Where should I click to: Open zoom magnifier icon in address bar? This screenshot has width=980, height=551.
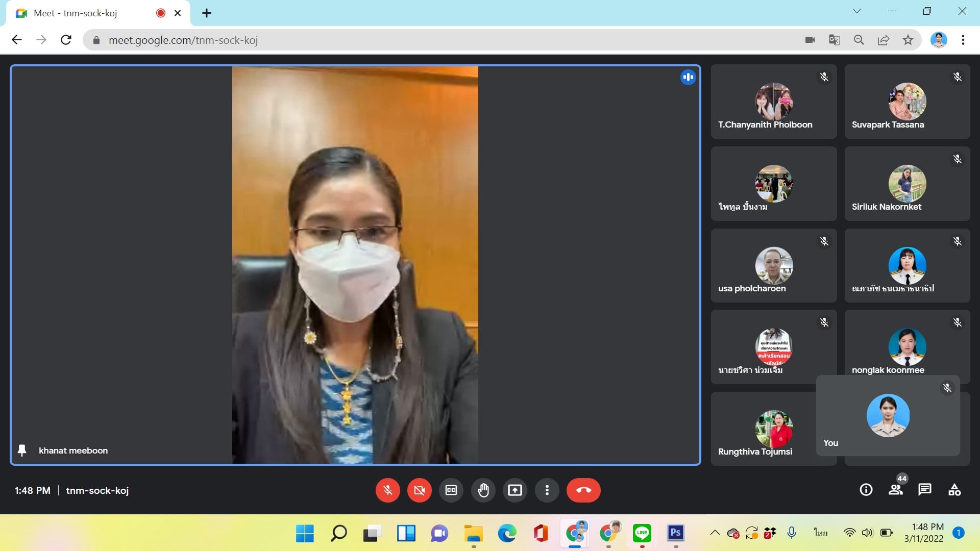tap(859, 40)
